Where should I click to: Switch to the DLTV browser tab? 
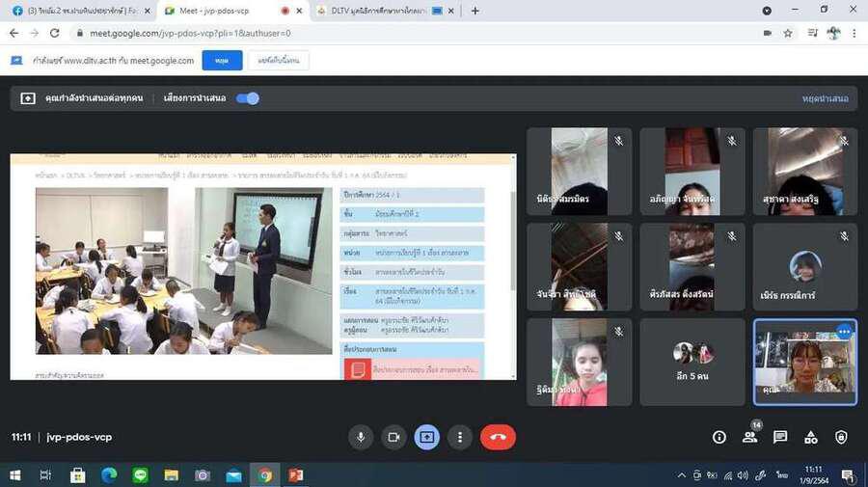click(x=376, y=11)
